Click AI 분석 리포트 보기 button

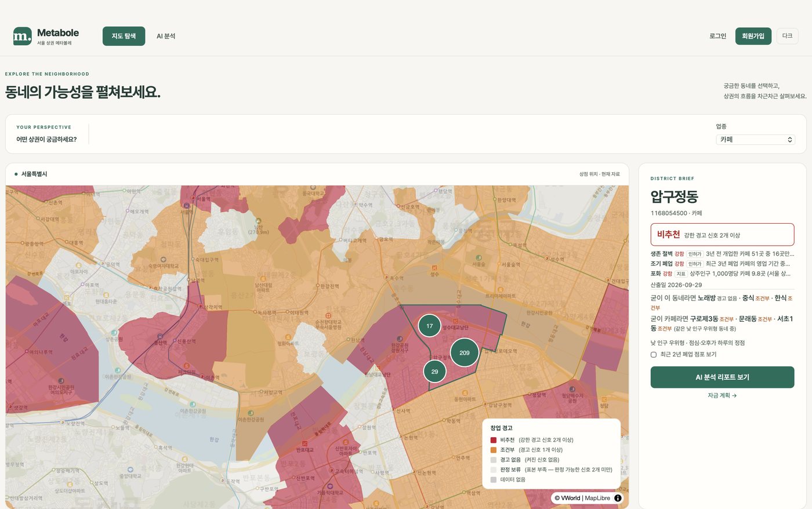click(x=722, y=377)
